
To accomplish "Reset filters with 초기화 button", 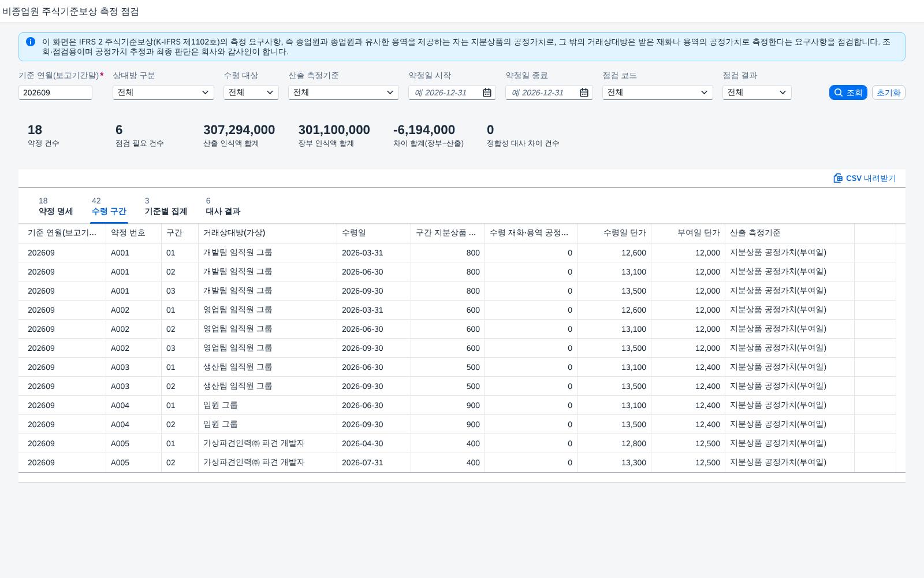I will point(888,92).
